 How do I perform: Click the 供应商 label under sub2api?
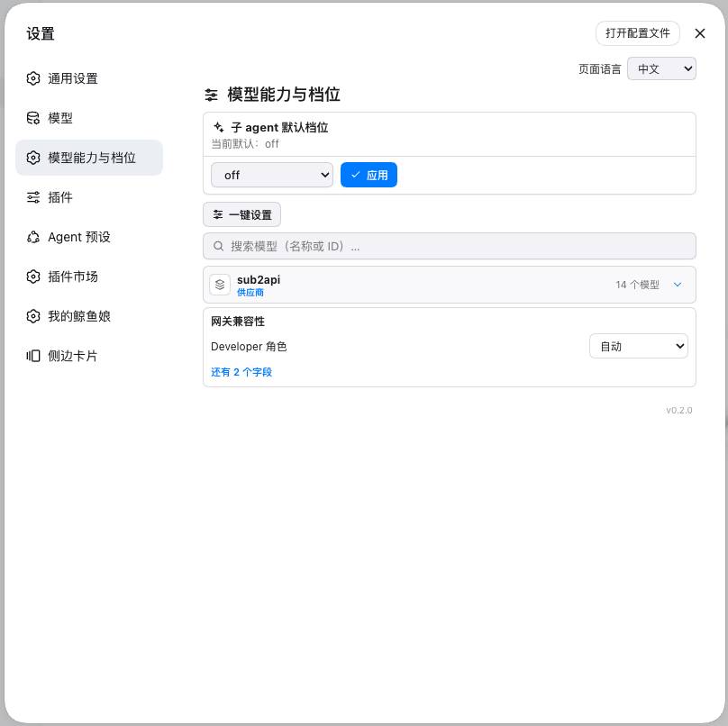[250, 293]
